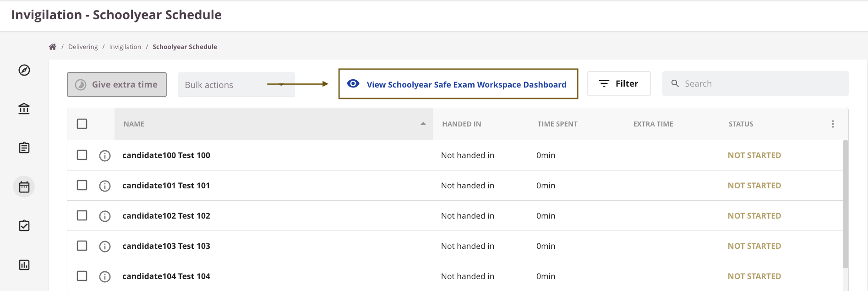
Task: Select checkbox for candidate101 Test 101
Action: click(82, 185)
